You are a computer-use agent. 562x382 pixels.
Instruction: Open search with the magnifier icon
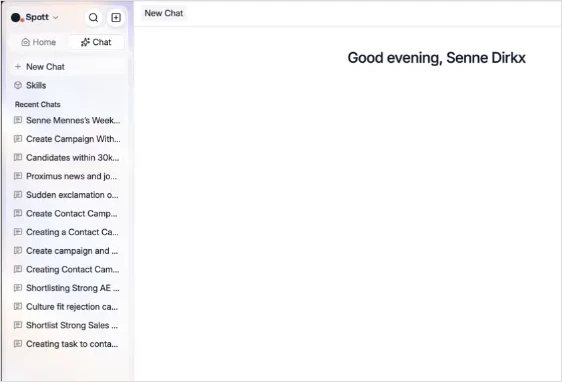pos(93,18)
